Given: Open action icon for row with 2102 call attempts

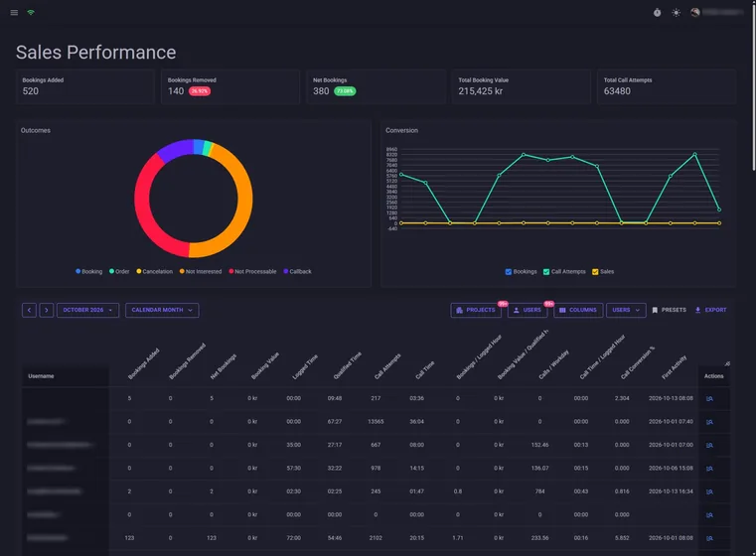Looking at the screenshot, I should point(709,538).
